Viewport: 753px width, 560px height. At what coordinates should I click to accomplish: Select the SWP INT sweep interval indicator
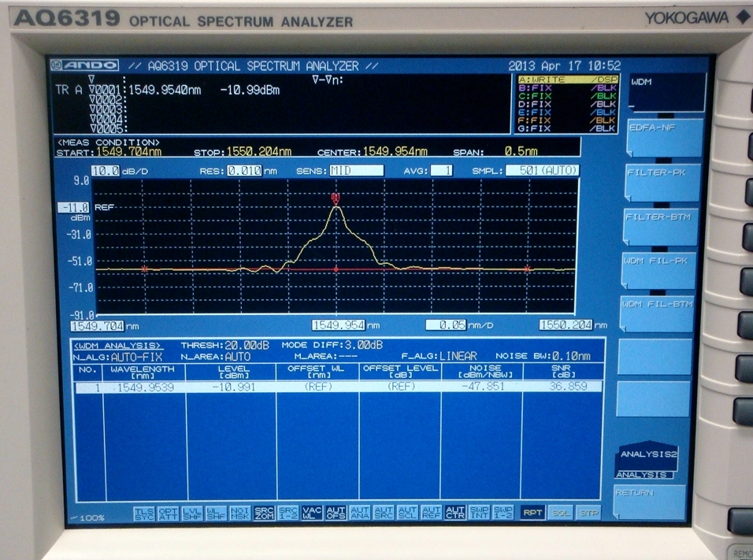[479, 513]
